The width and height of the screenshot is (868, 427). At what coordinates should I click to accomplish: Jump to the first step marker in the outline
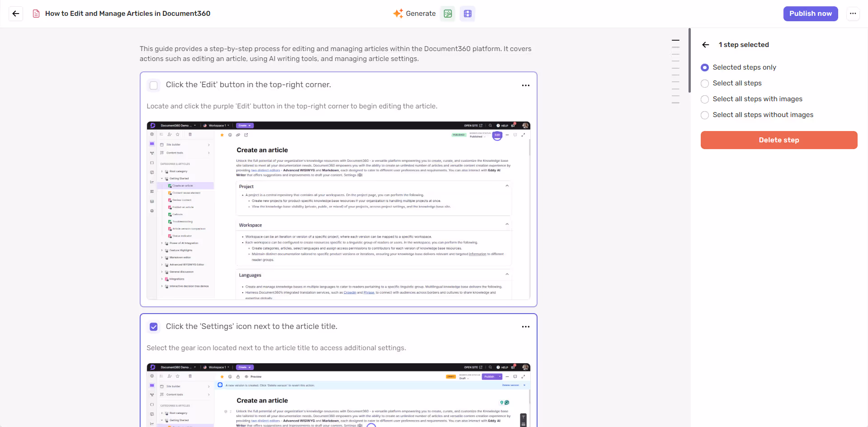[x=675, y=41]
